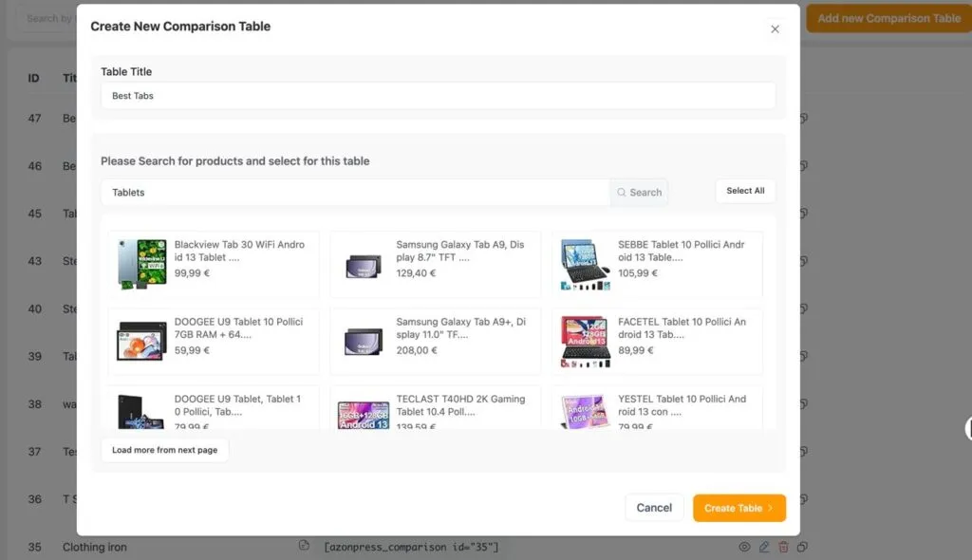The height and width of the screenshot is (560, 972).
Task: Click the duplicate icon for row 35
Action: (802, 547)
